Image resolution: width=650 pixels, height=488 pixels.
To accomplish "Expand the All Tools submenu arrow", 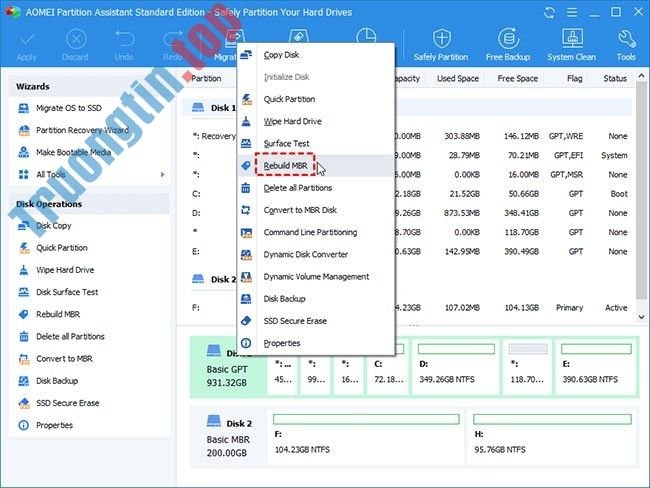I will tap(162, 174).
